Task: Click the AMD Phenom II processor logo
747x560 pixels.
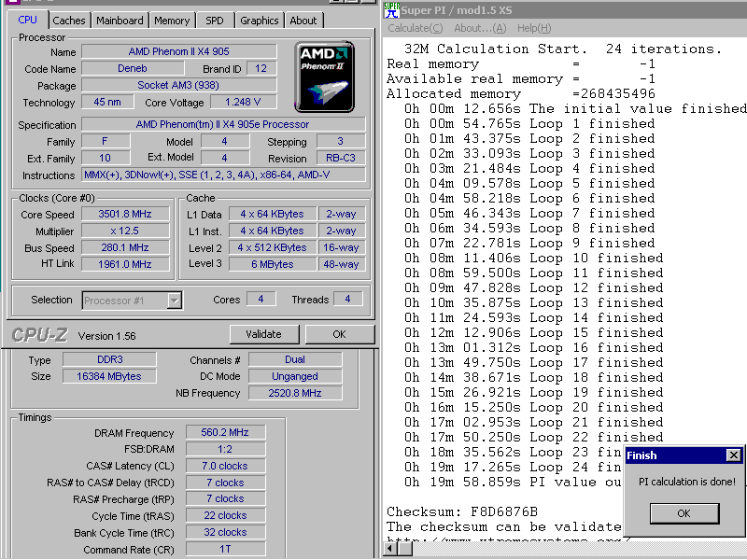Action: pyautogui.click(x=324, y=77)
